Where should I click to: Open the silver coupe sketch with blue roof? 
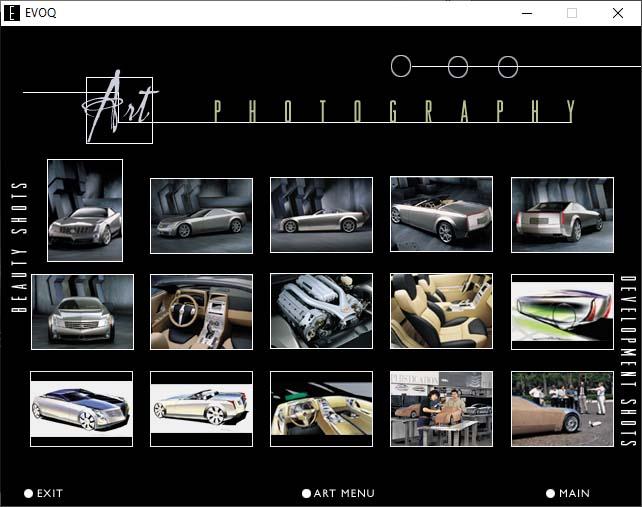pyautogui.click(x=81, y=409)
